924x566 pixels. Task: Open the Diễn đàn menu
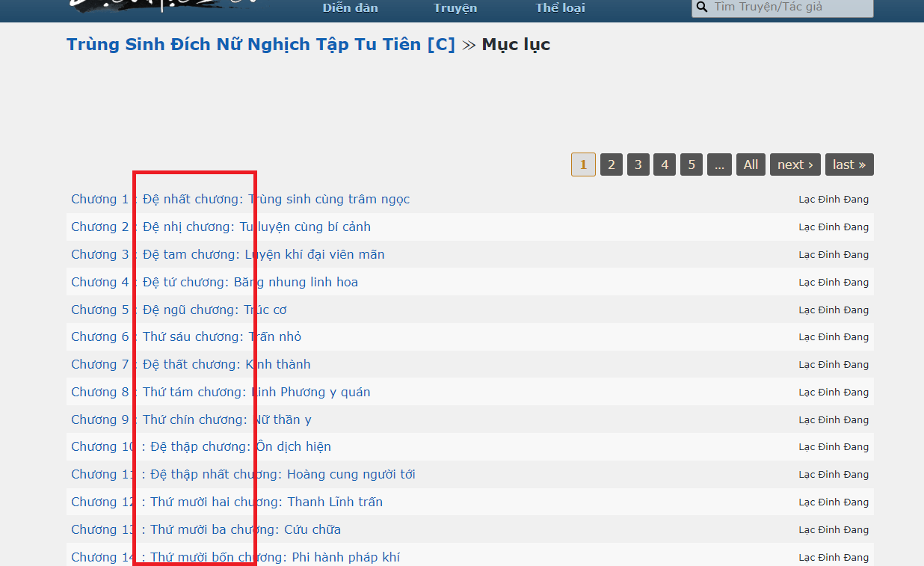(350, 8)
